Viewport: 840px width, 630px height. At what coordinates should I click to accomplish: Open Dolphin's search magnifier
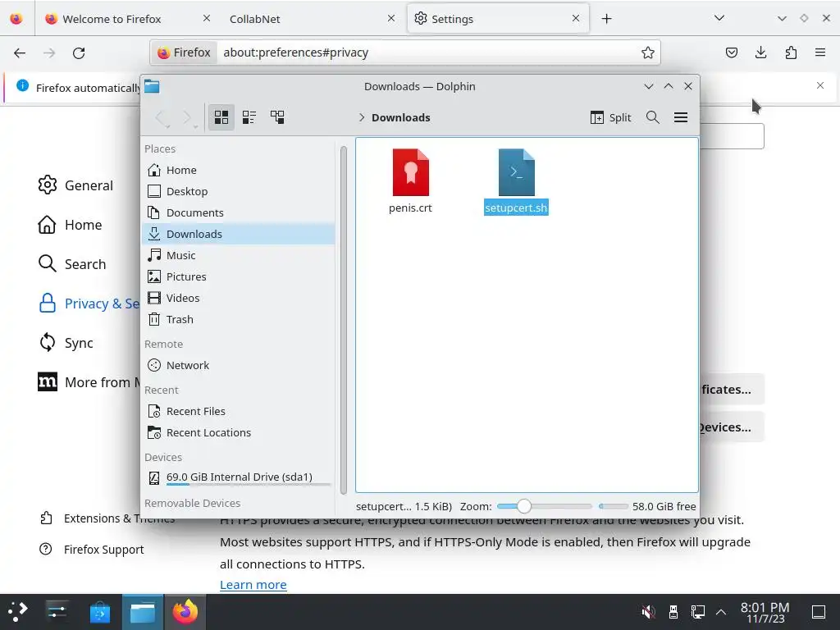pyautogui.click(x=652, y=117)
